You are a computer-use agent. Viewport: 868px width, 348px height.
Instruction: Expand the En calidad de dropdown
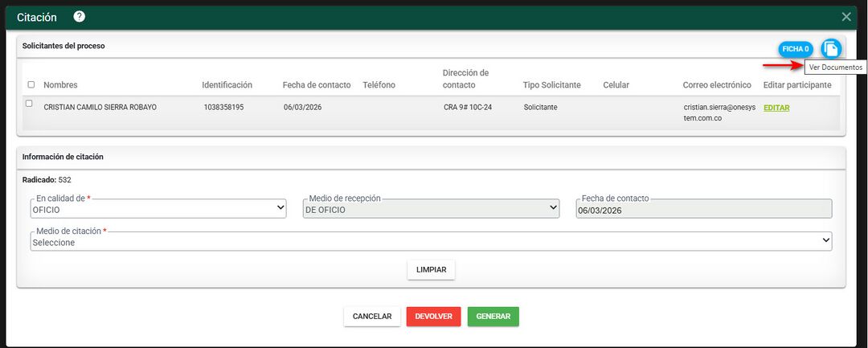point(158,209)
